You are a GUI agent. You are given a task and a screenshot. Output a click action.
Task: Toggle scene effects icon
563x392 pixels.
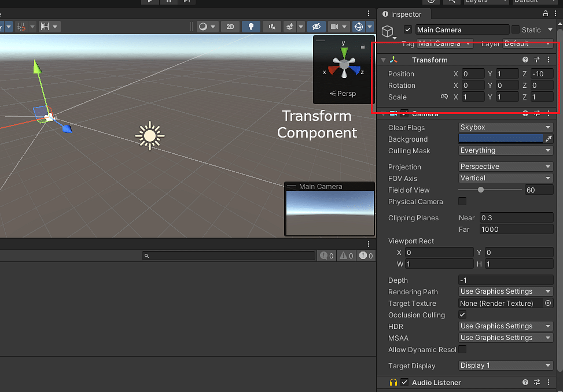(x=290, y=27)
